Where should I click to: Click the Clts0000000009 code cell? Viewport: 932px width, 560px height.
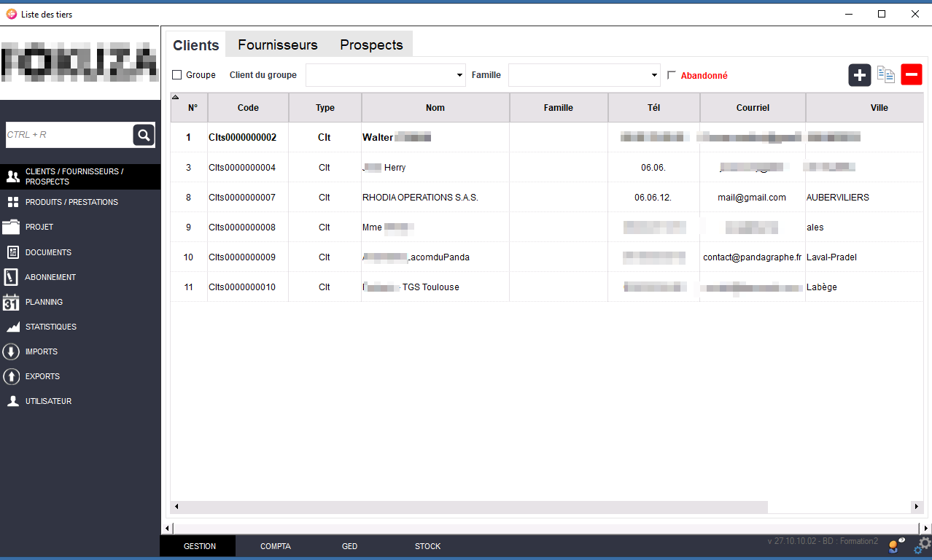click(x=248, y=257)
